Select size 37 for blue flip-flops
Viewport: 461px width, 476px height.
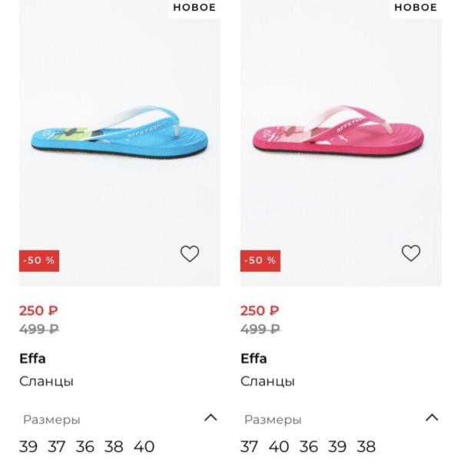coord(57,447)
